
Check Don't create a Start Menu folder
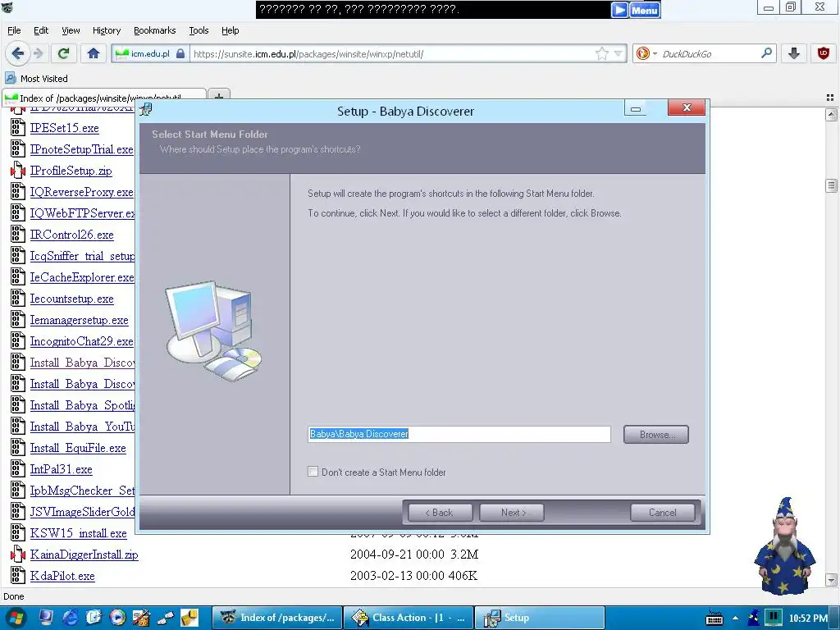pos(313,472)
